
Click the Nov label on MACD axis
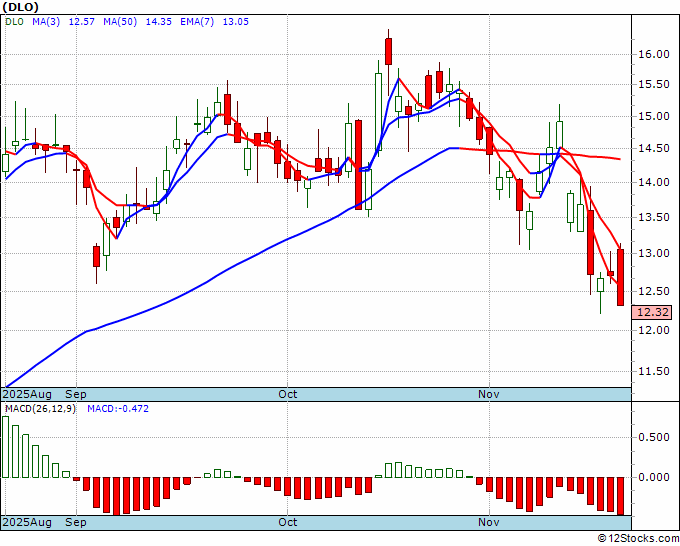coord(489,522)
